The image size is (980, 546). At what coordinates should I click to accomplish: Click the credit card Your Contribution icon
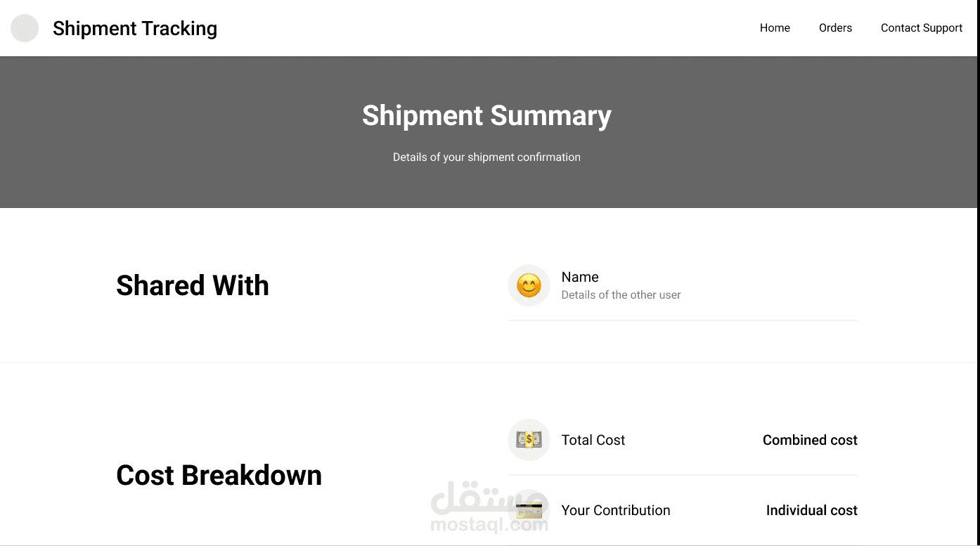coord(529,509)
